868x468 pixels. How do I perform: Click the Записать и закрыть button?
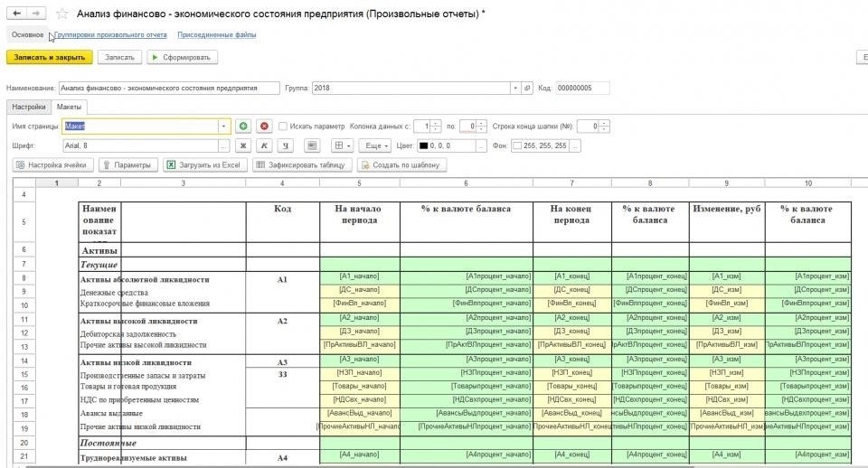[x=49, y=57]
